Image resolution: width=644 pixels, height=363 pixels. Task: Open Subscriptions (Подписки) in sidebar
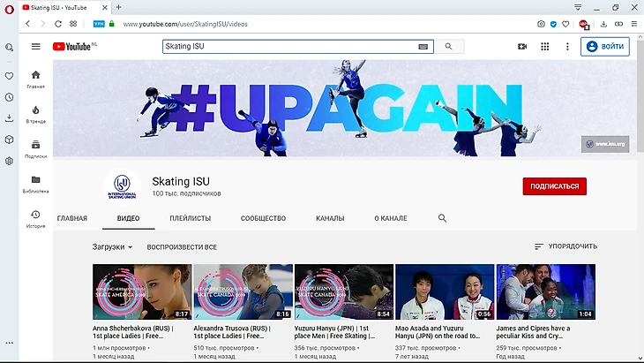(x=35, y=148)
